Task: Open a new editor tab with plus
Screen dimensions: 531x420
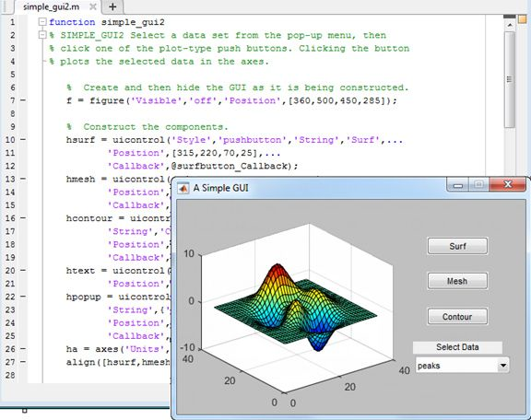Action: [112, 6]
